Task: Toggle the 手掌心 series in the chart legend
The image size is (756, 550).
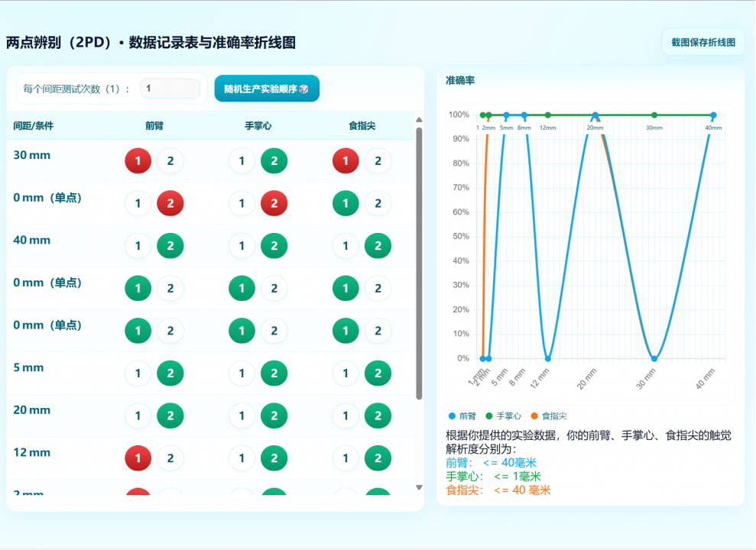Action: (489, 416)
